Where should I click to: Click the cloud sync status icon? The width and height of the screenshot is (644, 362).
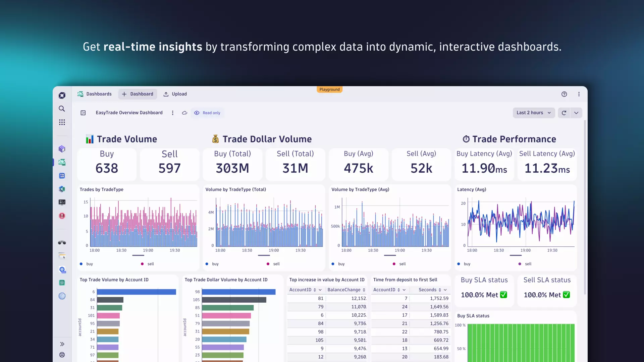pos(184,113)
